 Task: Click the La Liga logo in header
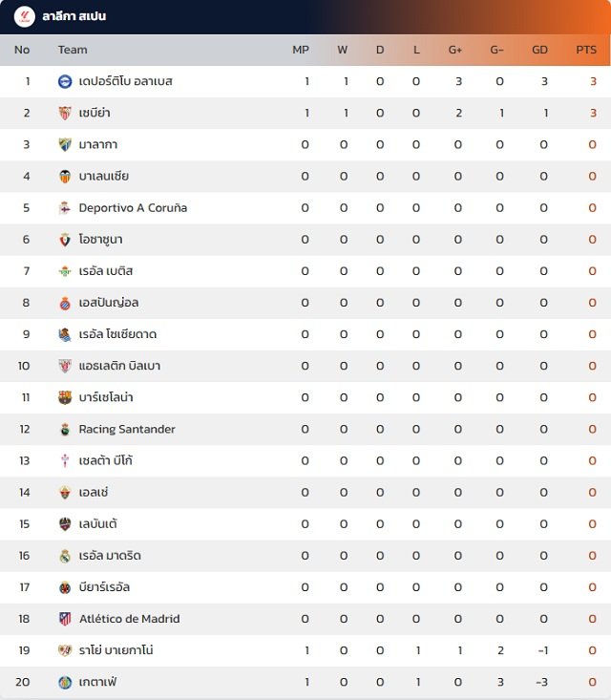(25, 16)
